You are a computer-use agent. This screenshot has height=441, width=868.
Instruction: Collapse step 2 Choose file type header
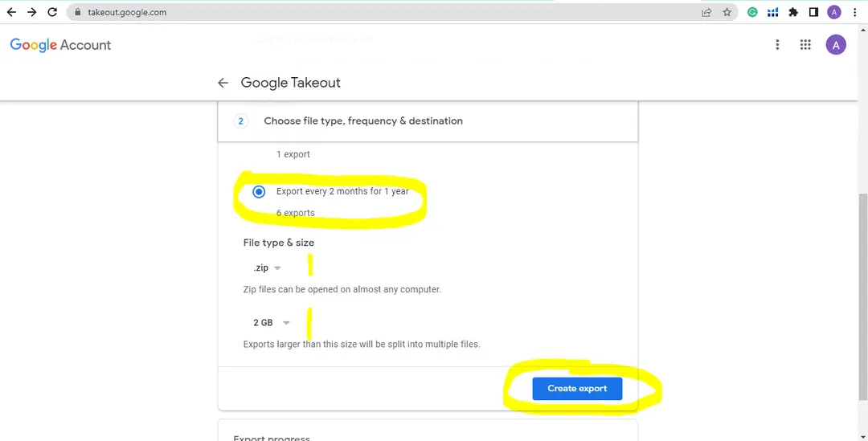click(x=428, y=121)
